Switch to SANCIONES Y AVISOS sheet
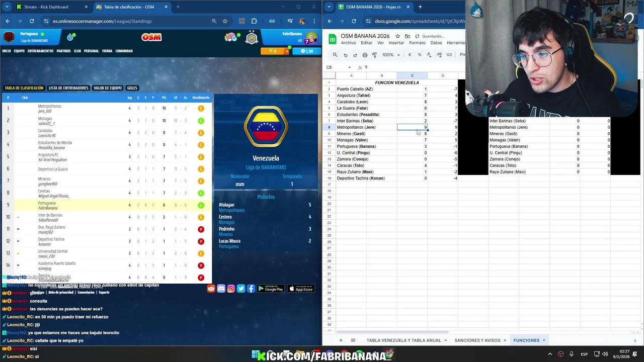644x362 pixels. pyautogui.click(x=477, y=340)
